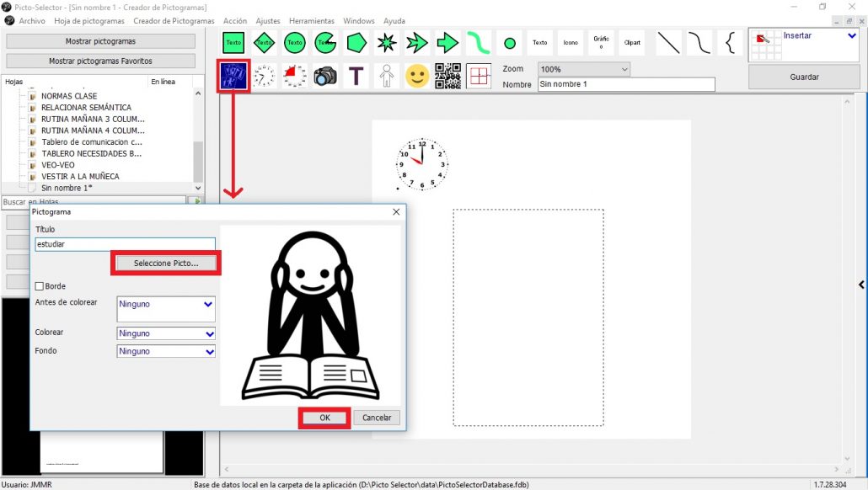Select the pictogram insertion tool
868x490 pixels.
tap(233, 76)
